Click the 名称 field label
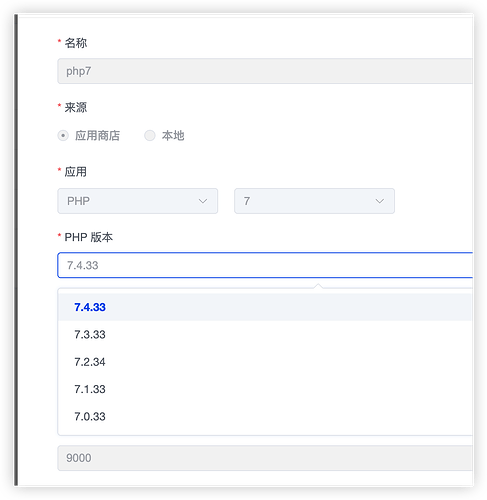 76,43
